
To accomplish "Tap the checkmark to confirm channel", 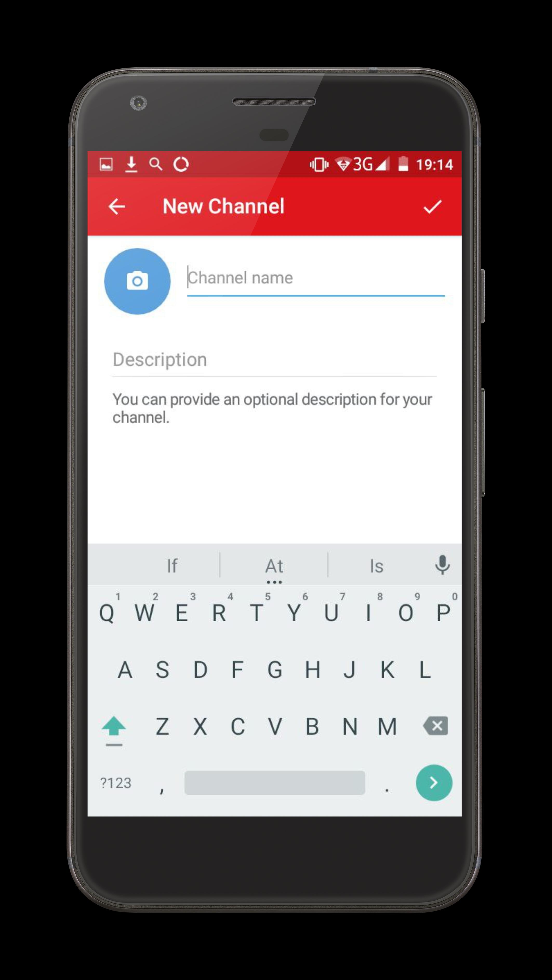I will tap(432, 207).
